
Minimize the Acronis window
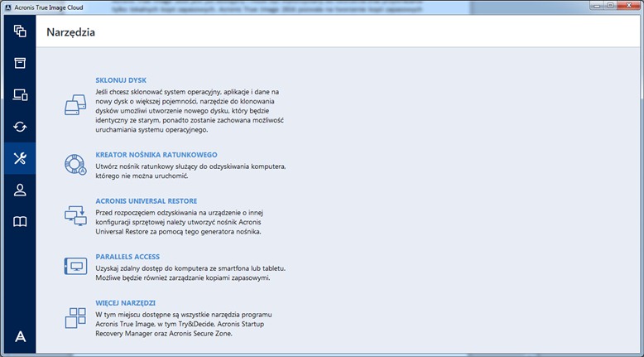597,5
